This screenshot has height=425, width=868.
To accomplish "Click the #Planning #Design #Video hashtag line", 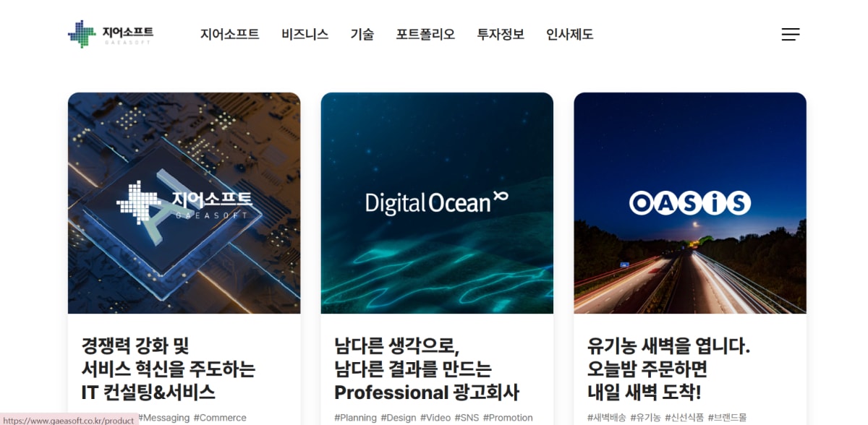I will pyautogui.click(x=433, y=418).
